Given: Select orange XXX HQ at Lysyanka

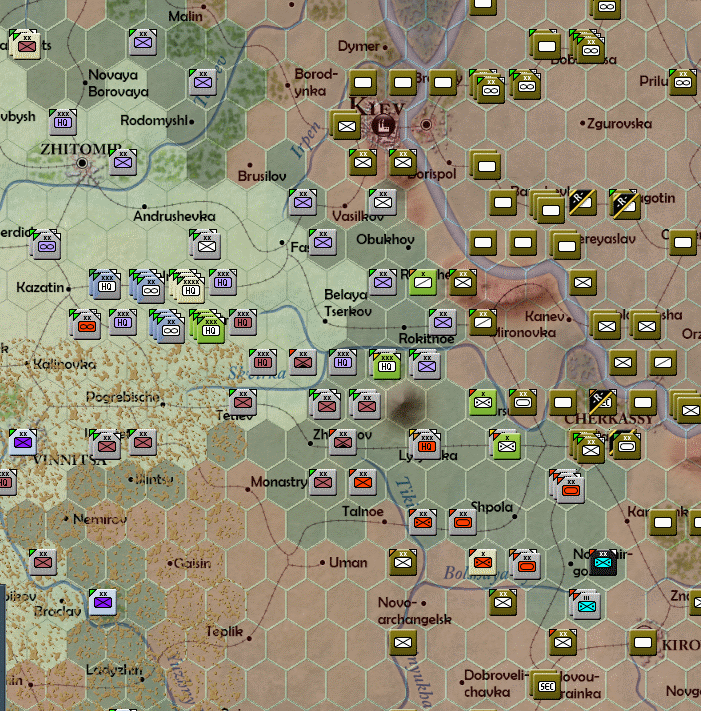Looking at the screenshot, I should [x=427, y=446].
